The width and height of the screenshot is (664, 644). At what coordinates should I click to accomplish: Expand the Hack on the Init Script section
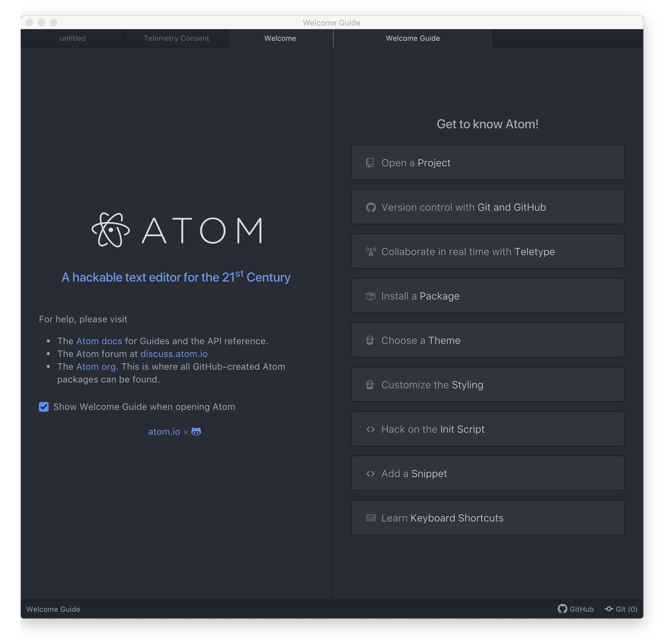(x=488, y=429)
